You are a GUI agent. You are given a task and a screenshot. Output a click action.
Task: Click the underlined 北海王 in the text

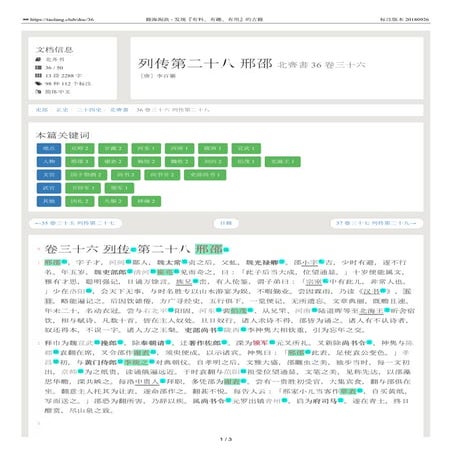pyautogui.click(x=372, y=311)
